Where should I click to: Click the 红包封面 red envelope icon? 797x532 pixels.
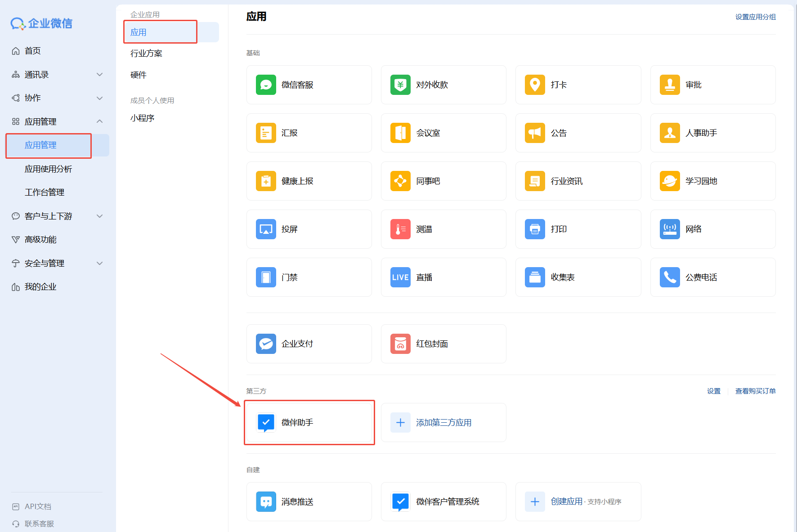(400, 344)
